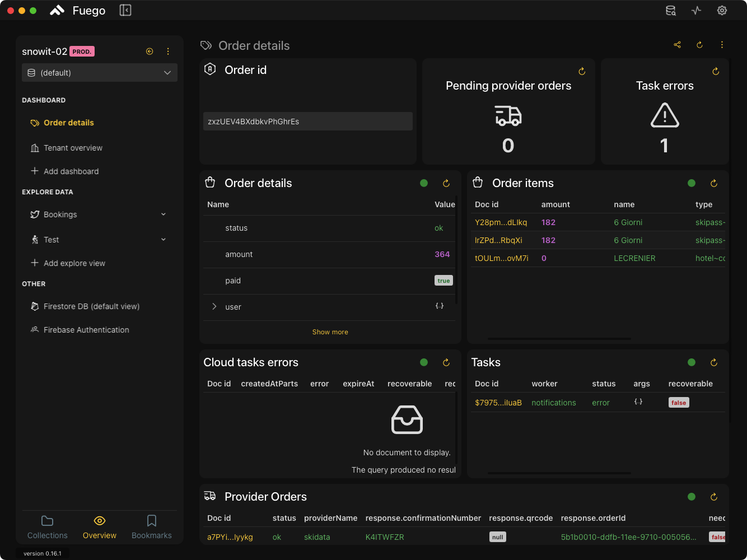Refresh the Order details table widget
This screenshot has height=560, width=747.
point(446,183)
